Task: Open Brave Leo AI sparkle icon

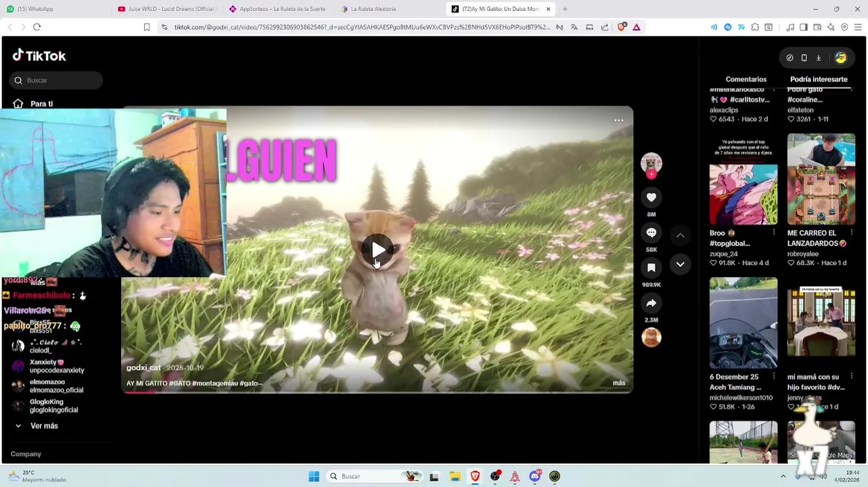Action: point(831,27)
